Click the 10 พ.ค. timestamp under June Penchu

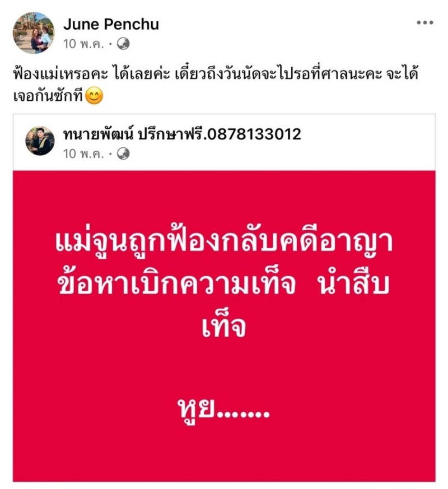(83, 44)
